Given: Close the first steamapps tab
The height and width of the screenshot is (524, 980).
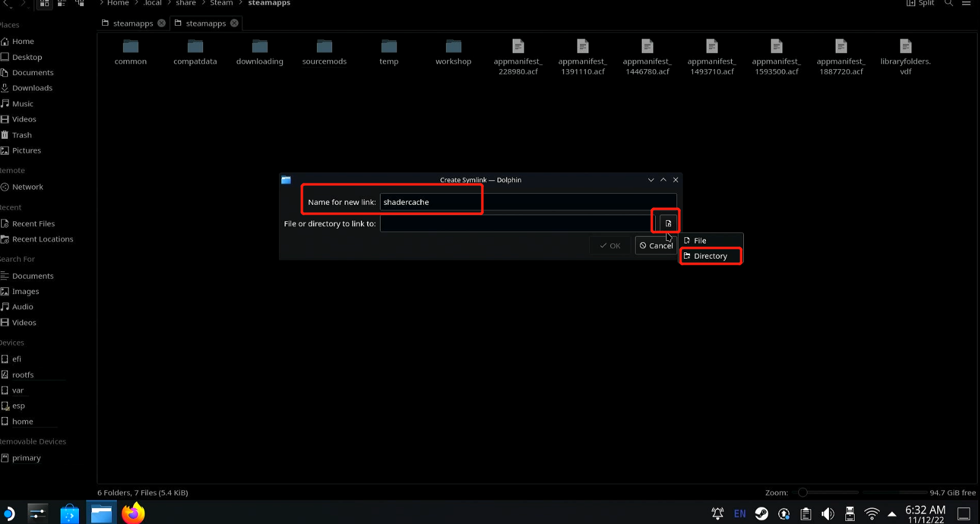Looking at the screenshot, I should pyautogui.click(x=161, y=23).
